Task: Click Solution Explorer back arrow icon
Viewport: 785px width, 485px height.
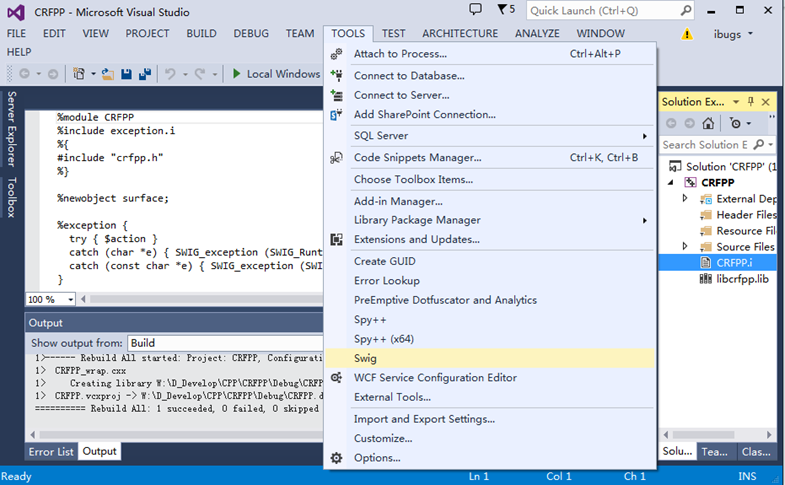Action: (x=671, y=123)
